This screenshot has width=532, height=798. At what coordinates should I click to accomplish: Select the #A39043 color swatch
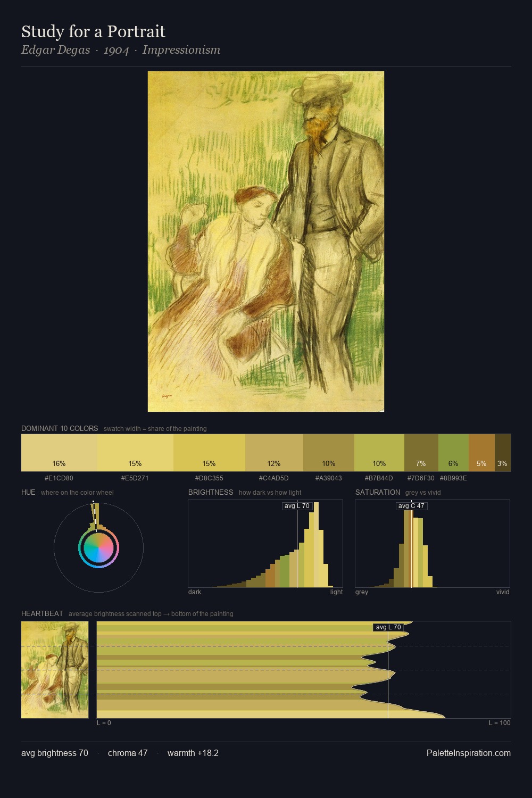(329, 453)
